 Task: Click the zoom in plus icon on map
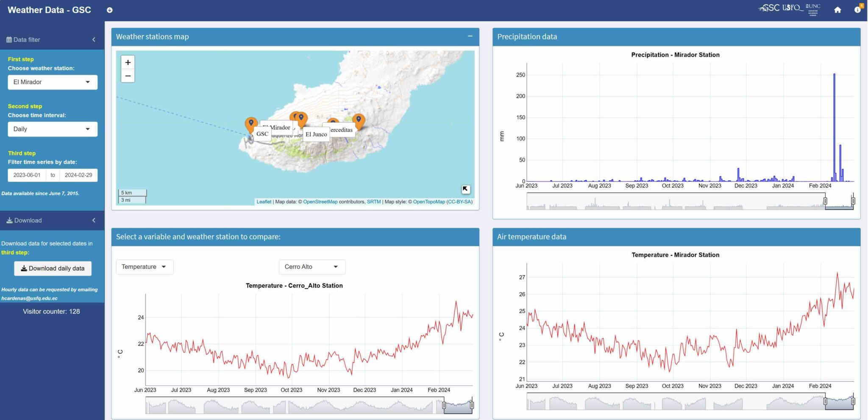click(x=128, y=62)
